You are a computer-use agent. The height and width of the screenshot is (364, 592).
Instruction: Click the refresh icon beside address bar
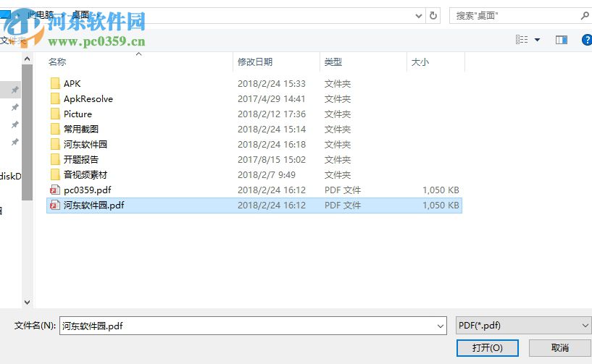[x=433, y=15]
